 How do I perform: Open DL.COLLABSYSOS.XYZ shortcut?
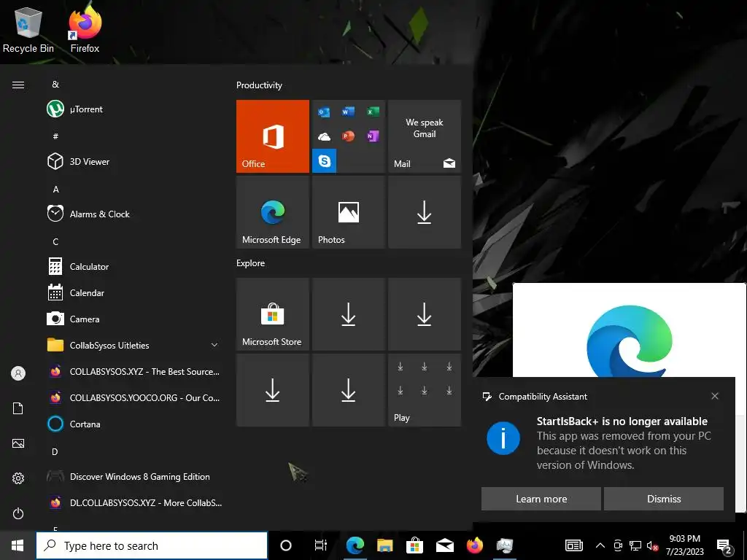click(133, 502)
